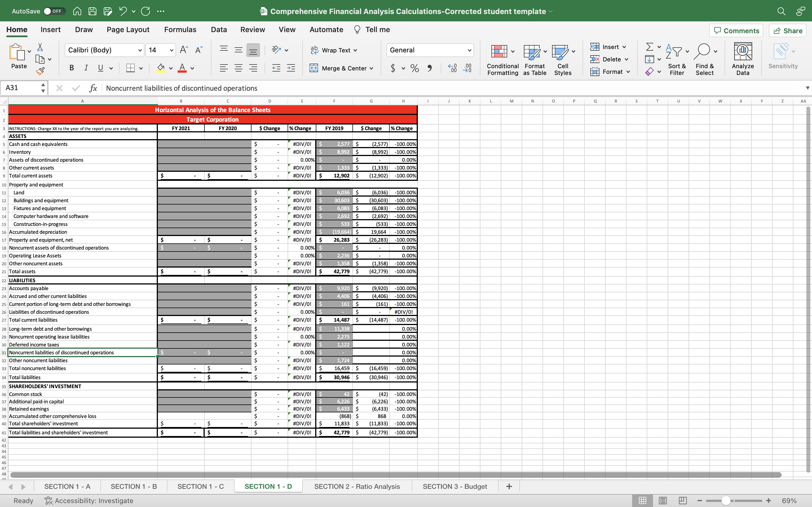Click the Undo arrow icon

(123, 11)
